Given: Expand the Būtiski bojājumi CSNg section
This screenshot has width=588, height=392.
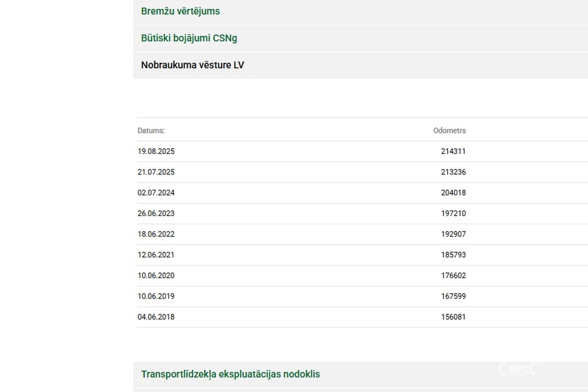Looking at the screenshot, I should [x=189, y=38].
